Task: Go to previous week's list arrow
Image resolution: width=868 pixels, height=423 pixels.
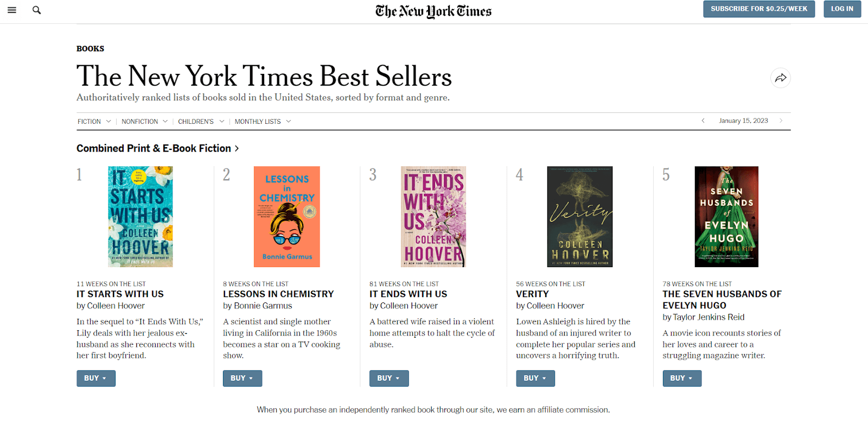Action: (703, 121)
